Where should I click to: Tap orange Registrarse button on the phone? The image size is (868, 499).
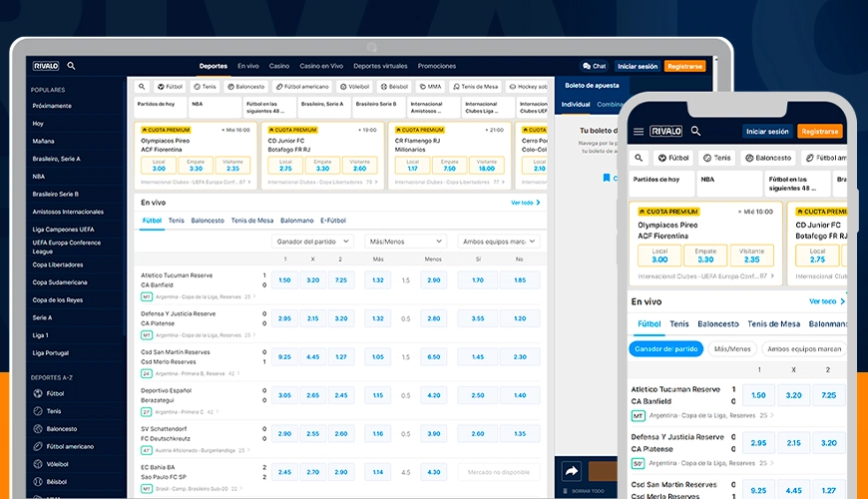tap(820, 132)
